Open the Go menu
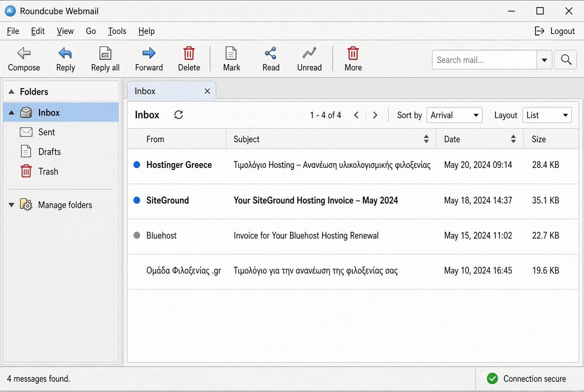 [x=91, y=31]
